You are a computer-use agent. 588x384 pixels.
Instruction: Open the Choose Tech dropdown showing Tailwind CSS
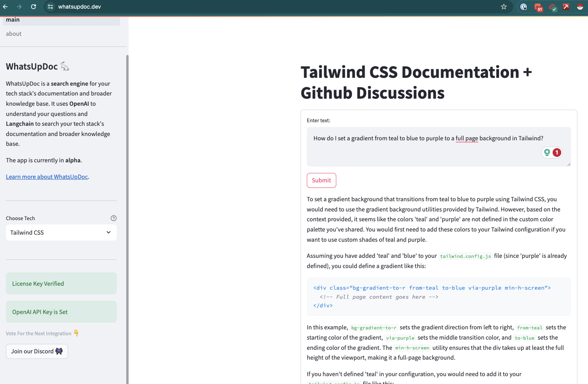point(61,233)
